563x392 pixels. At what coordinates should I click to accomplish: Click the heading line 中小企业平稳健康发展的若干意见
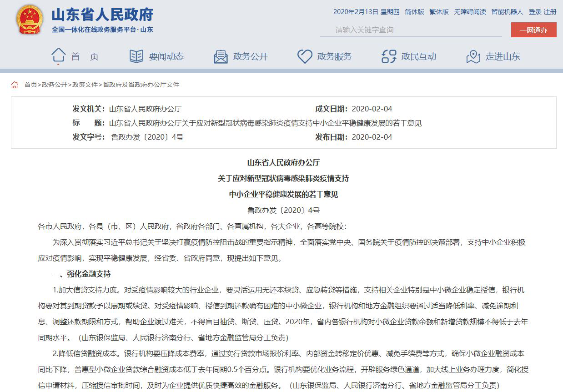(283, 194)
